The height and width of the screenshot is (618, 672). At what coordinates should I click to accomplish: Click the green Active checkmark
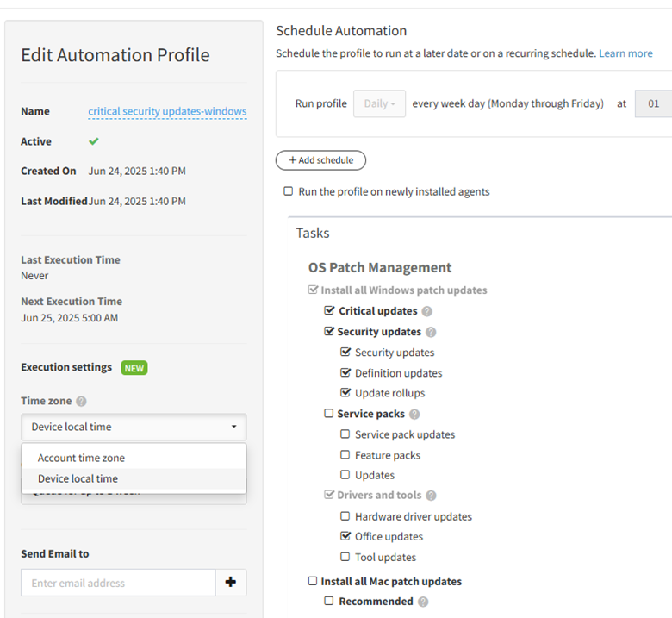point(94,141)
